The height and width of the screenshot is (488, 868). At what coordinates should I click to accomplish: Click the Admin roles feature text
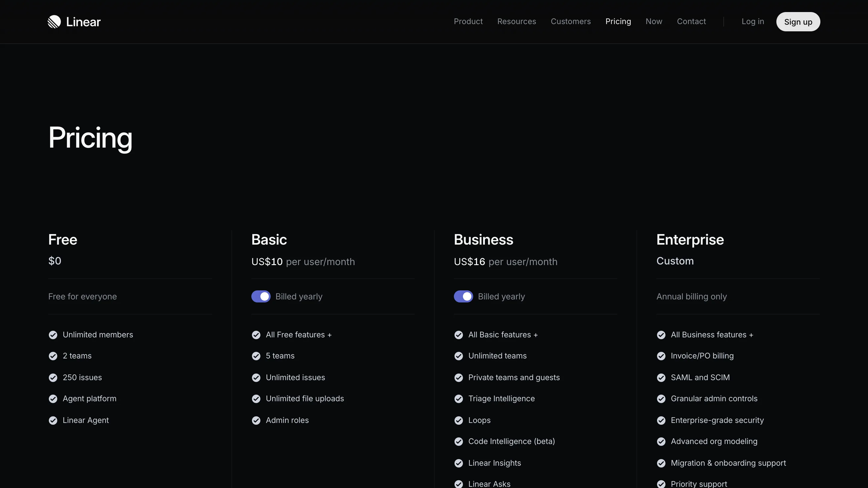coord(287,420)
